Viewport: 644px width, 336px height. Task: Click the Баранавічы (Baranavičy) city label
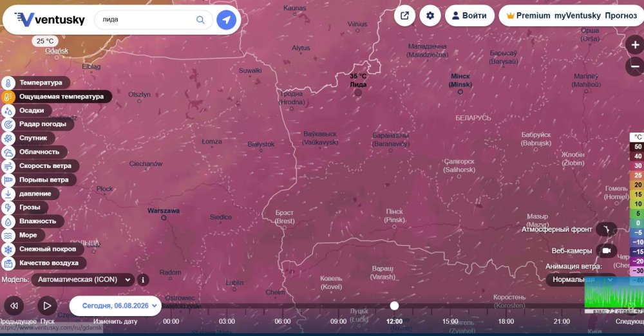391,140
